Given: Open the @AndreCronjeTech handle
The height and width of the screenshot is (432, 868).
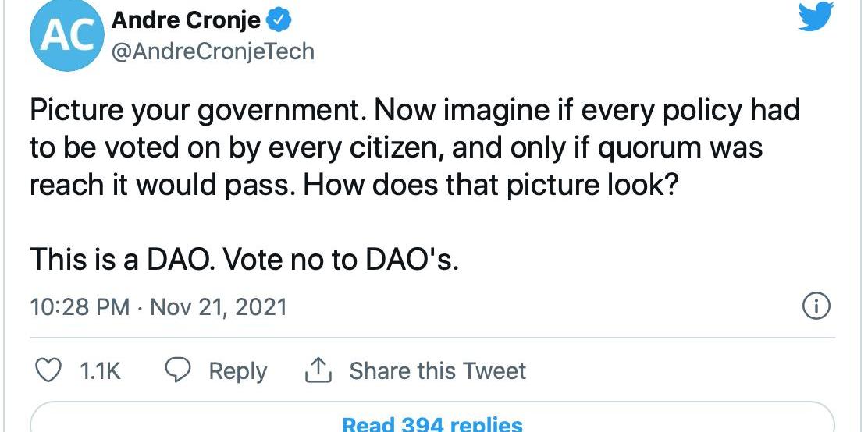Looking at the screenshot, I should click(x=212, y=51).
